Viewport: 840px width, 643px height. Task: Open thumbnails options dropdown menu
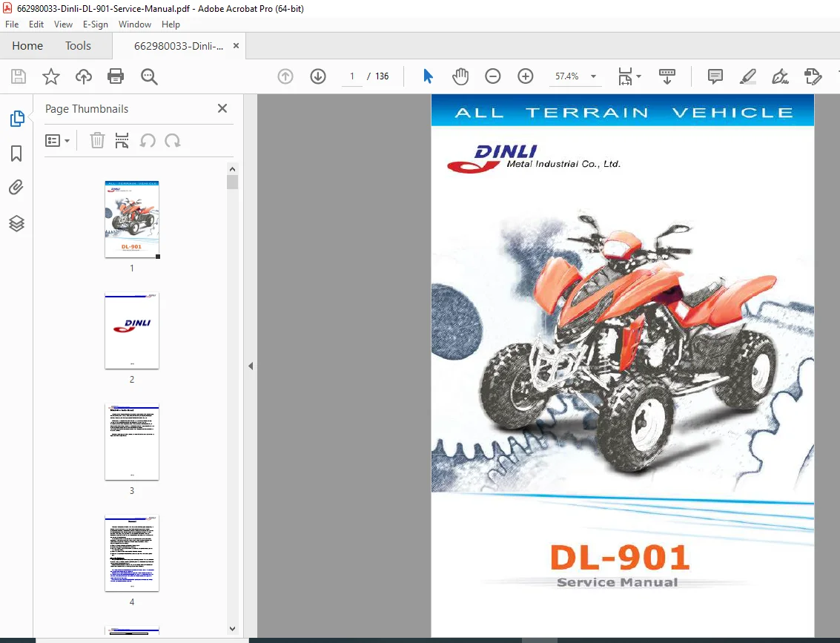tap(57, 140)
